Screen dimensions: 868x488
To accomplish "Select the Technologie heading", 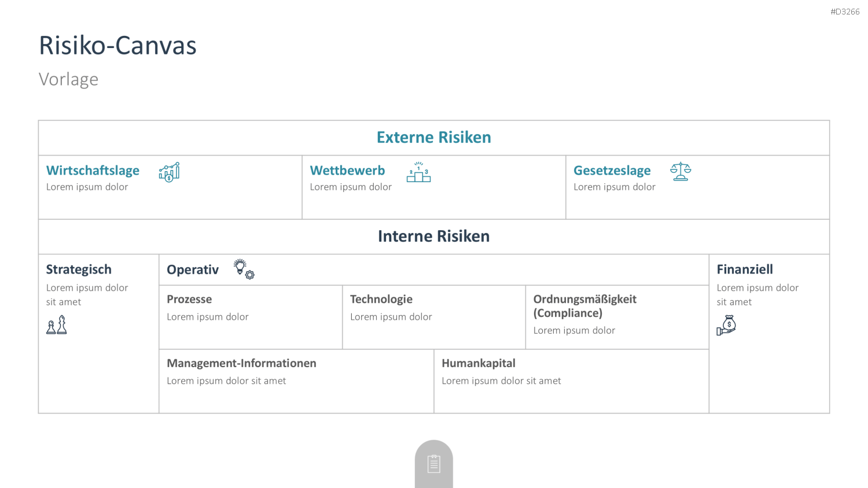I will click(x=381, y=299).
